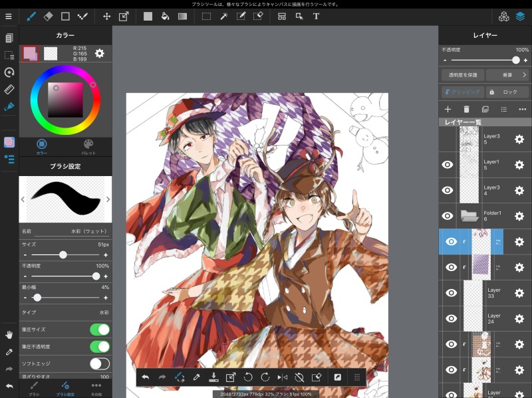
Task: Select the selection eraser tool
Action: coord(258,16)
